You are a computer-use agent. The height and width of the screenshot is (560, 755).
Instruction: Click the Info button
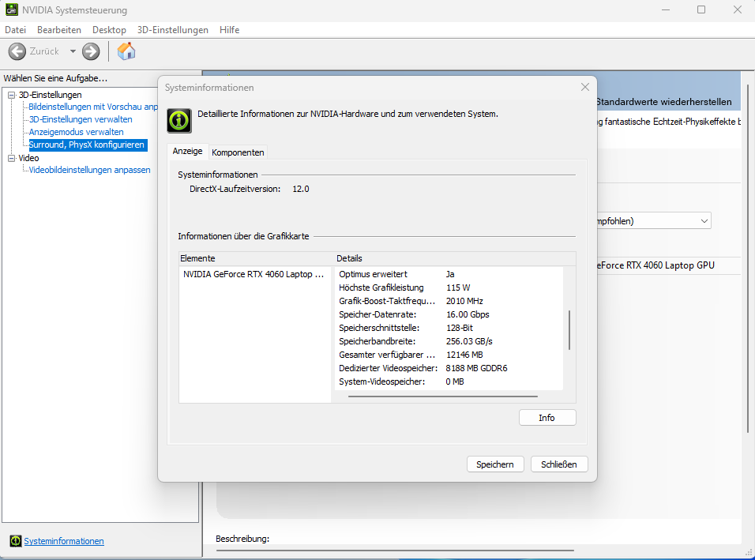547,418
